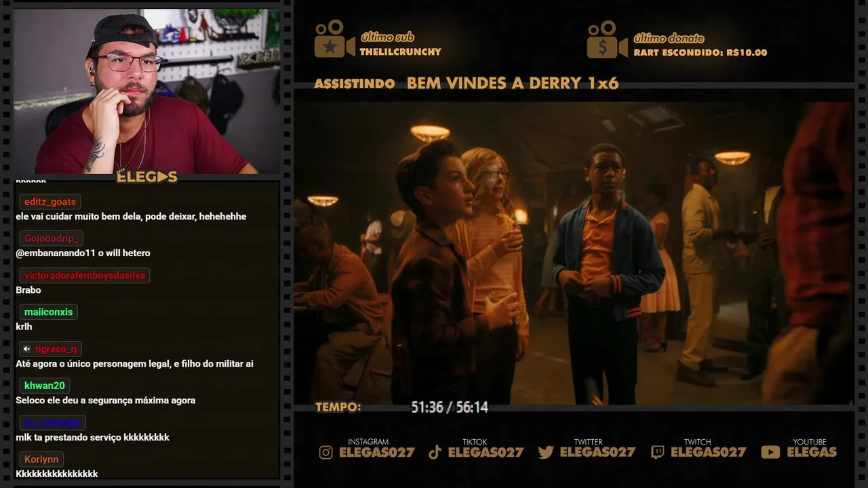Select chat username Gojododrip_

tap(52, 239)
